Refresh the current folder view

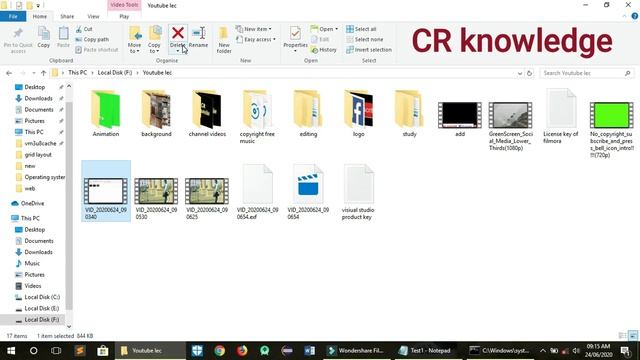529,73
